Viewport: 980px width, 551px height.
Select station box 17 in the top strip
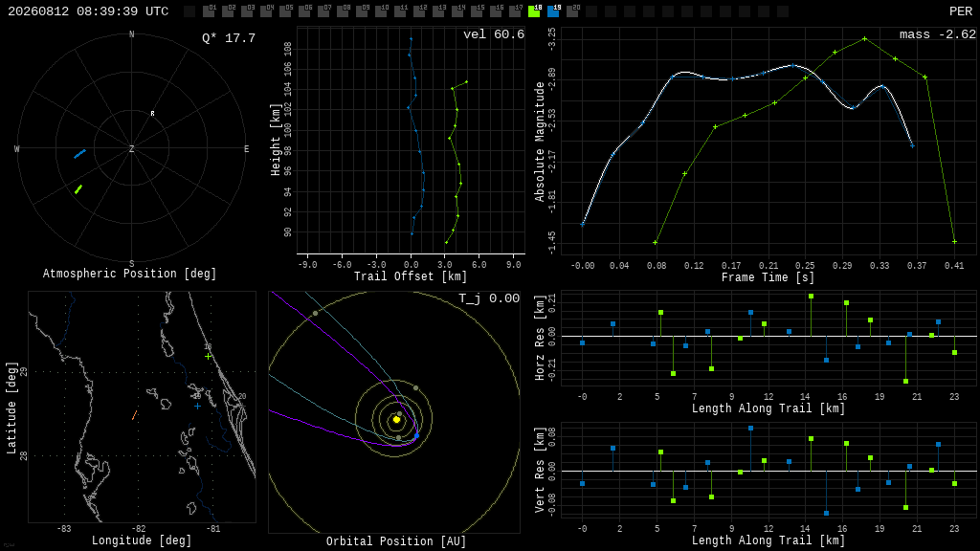[x=515, y=11]
